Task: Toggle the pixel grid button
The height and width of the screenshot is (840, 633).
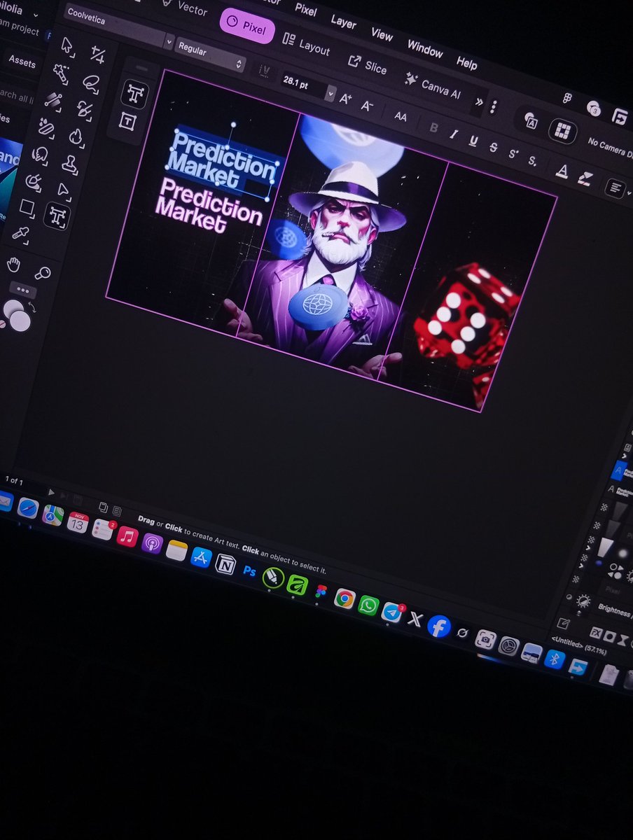Action: [x=562, y=130]
